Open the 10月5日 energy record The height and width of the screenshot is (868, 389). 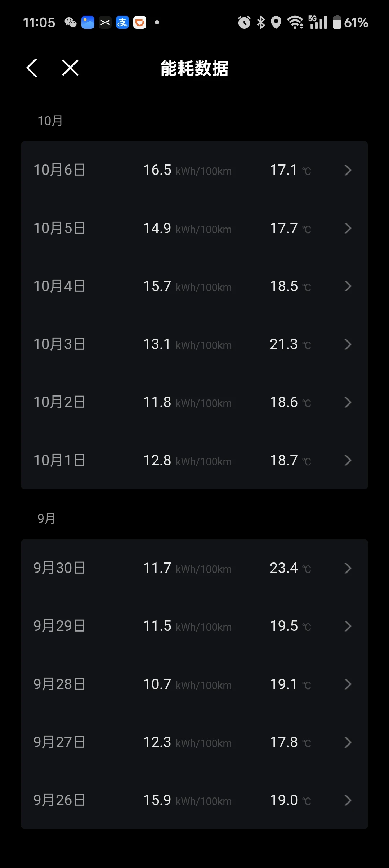194,228
